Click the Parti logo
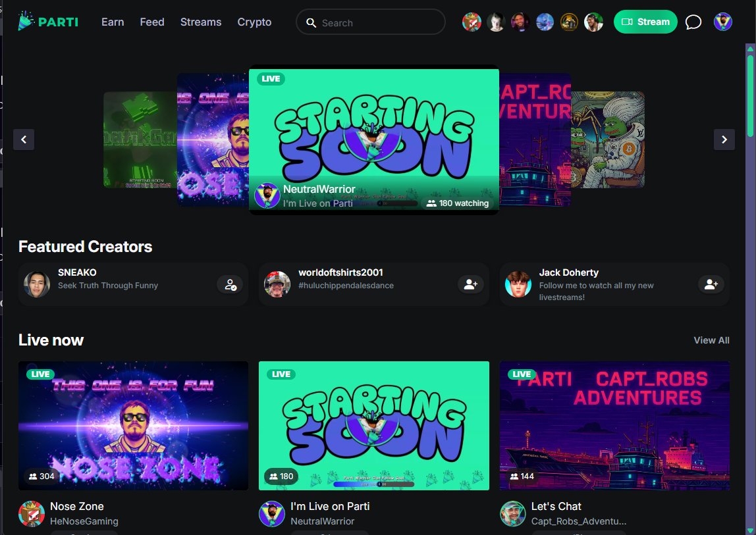756x535 pixels. [47, 22]
